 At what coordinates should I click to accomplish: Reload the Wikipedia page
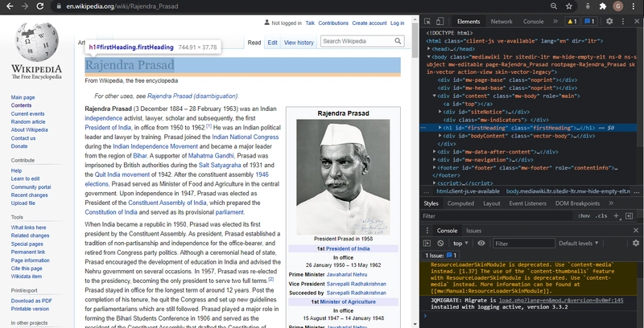(39, 6)
